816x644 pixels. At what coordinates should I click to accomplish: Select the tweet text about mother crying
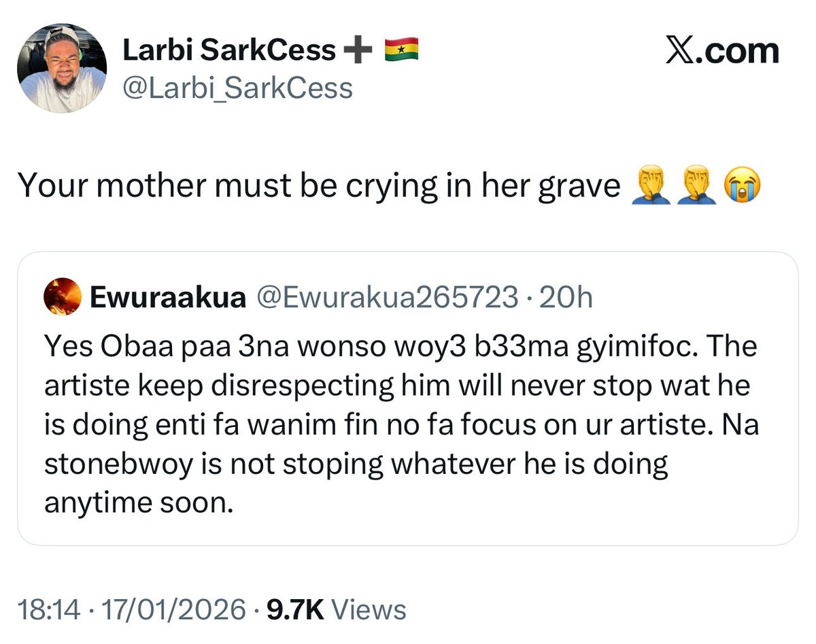(x=318, y=186)
